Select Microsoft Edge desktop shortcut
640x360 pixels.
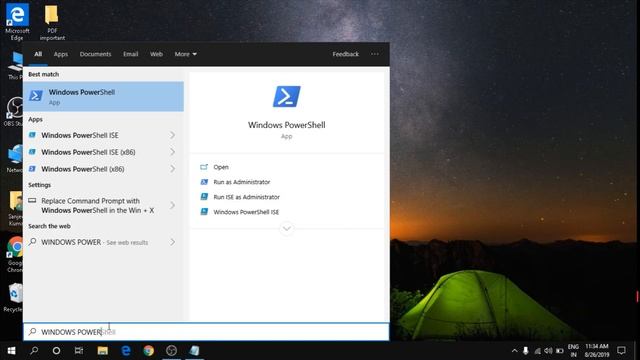17,22
